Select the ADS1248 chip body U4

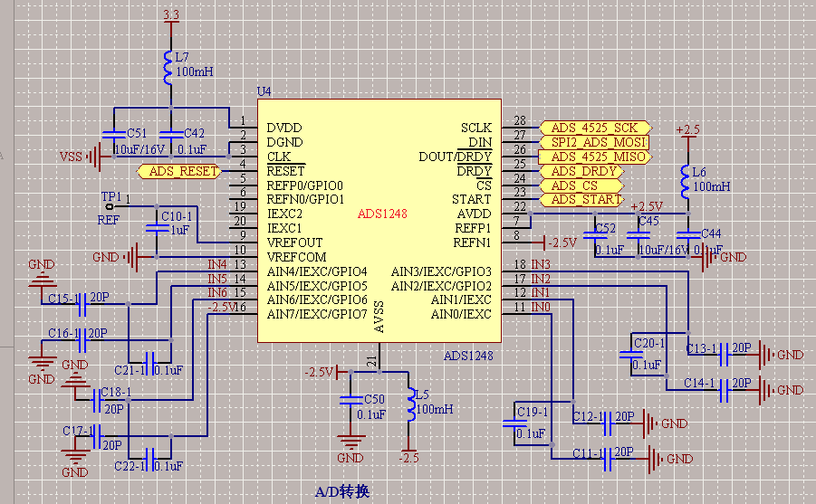379,221
